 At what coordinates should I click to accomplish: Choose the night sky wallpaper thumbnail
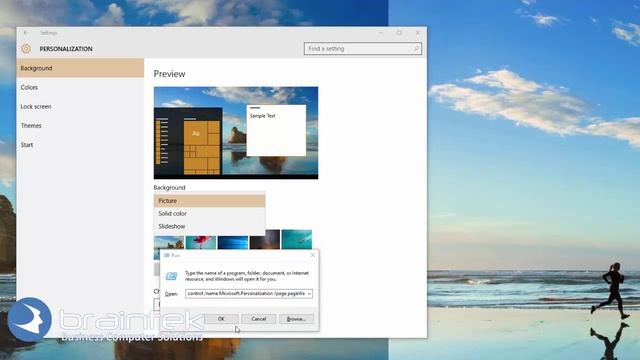[x=265, y=240]
